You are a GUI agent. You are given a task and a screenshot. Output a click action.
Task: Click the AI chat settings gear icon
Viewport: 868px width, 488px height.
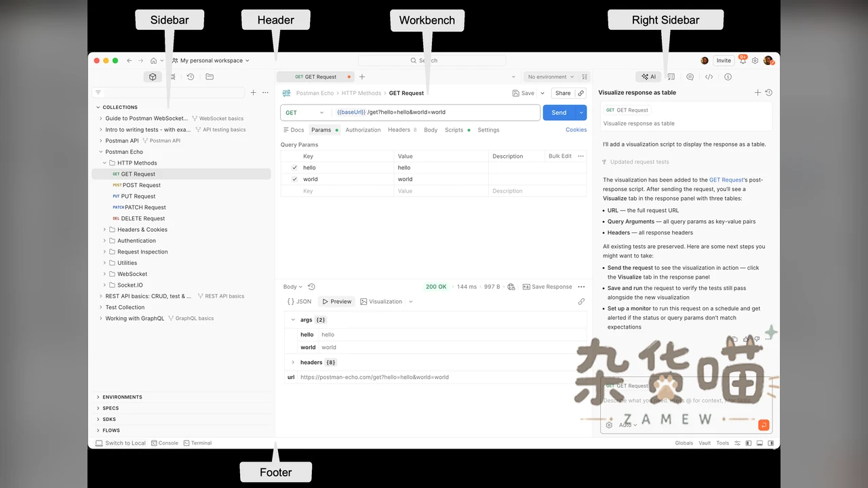[609, 425]
